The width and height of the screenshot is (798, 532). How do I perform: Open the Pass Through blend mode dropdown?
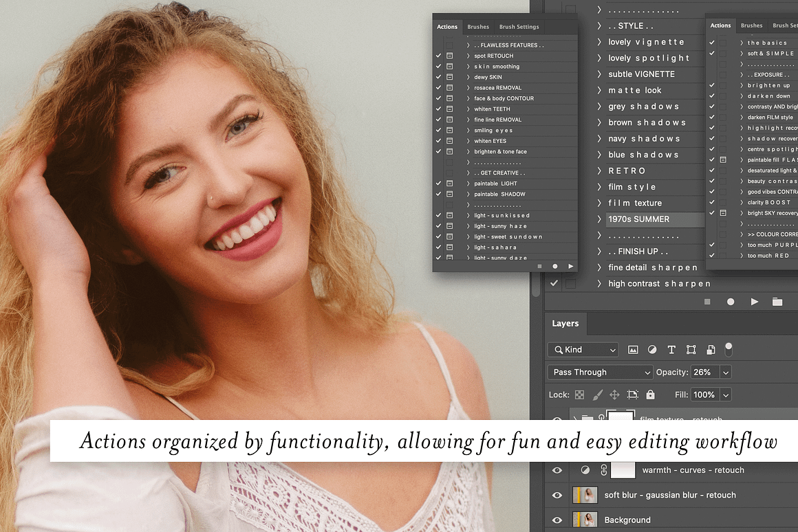pos(600,372)
